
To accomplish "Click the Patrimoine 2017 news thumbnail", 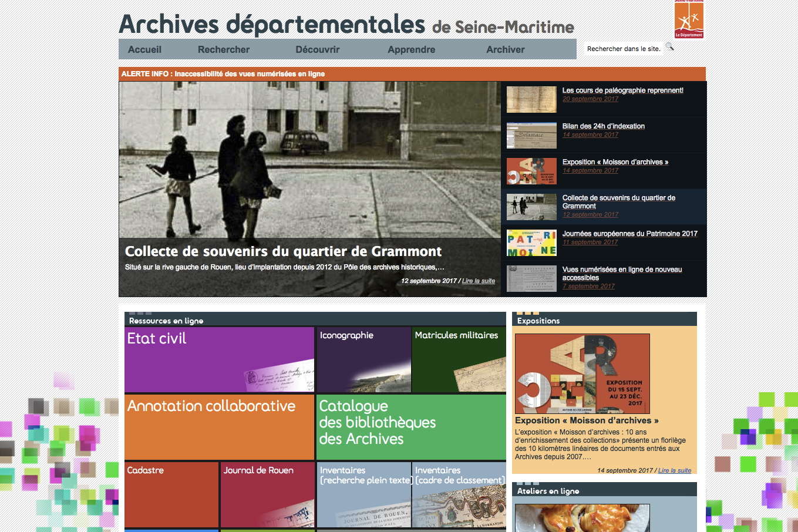I will tap(531, 243).
